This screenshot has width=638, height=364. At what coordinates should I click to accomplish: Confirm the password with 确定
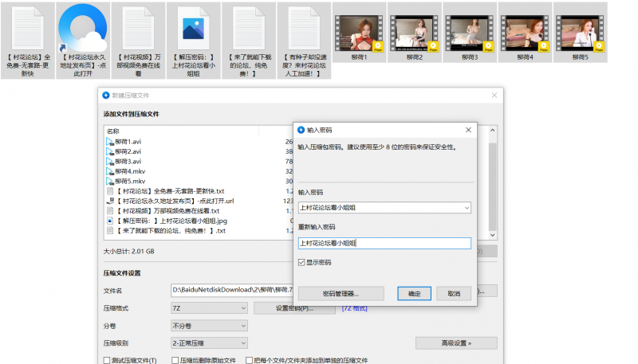coord(414,293)
